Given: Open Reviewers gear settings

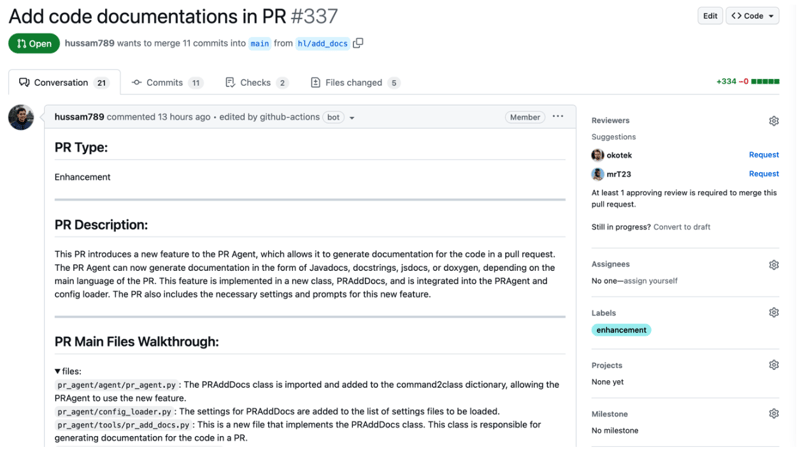Looking at the screenshot, I should coord(773,121).
